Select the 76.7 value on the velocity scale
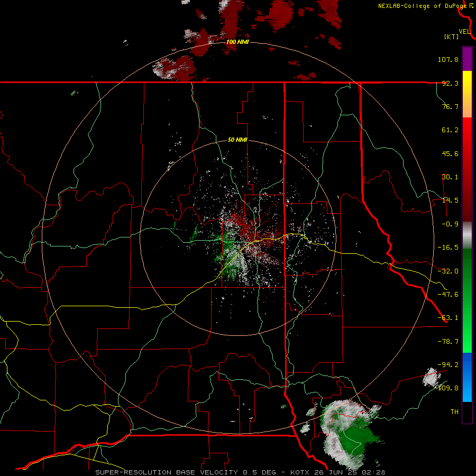 pos(450,106)
